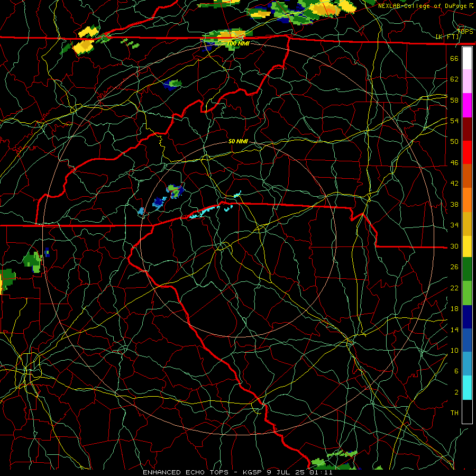Click the orange 42 legend swatch
Image resolution: width=476 pixels, height=476 pixels.
(x=467, y=199)
